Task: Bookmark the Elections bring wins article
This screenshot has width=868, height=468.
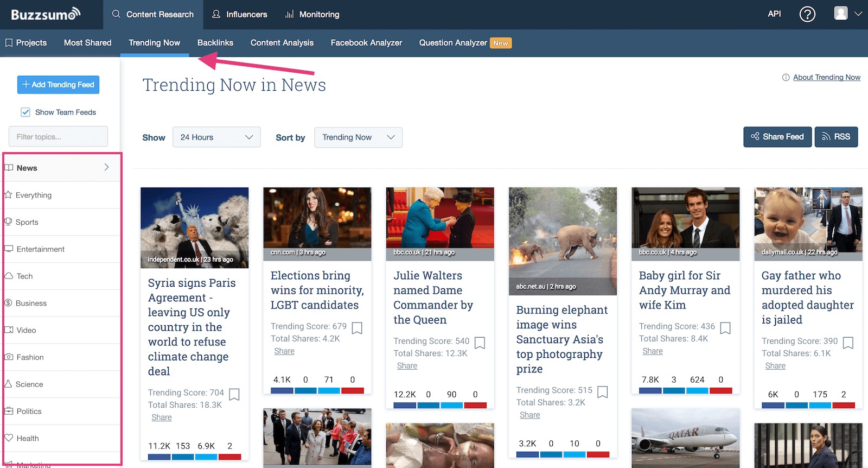Action: click(357, 328)
